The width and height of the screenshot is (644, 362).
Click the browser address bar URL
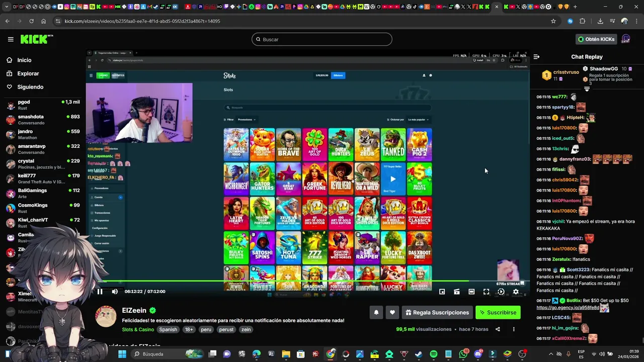click(142, 21)
